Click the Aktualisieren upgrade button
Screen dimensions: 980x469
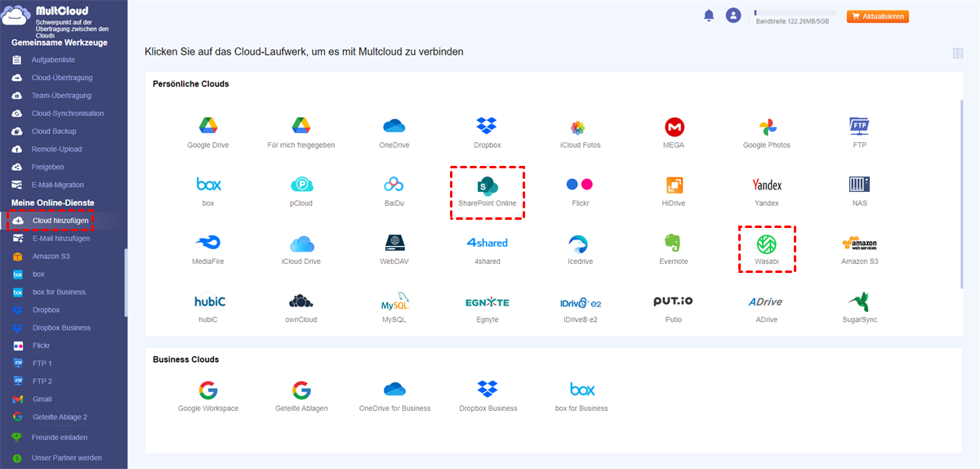878,16
